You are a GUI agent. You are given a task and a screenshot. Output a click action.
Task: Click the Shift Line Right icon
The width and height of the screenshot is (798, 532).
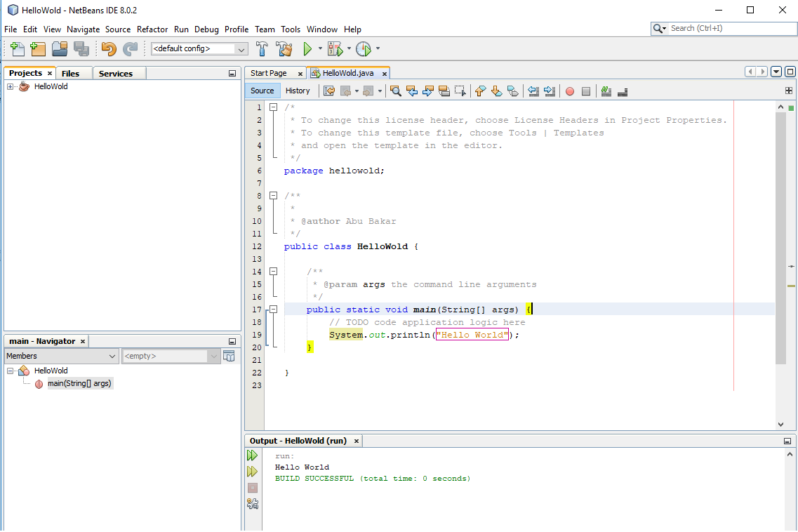[550, 91]
